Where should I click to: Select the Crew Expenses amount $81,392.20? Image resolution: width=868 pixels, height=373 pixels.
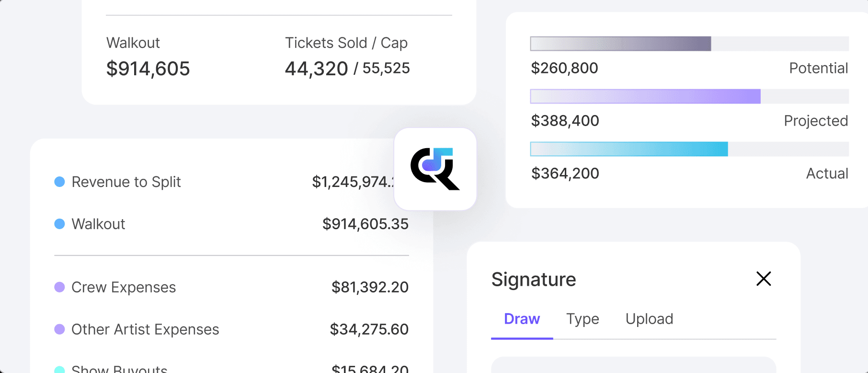point(370,287)
